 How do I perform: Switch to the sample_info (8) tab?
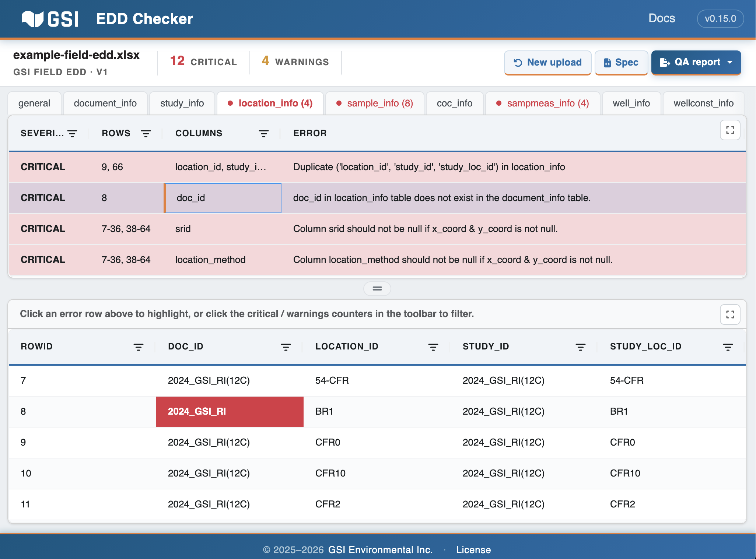[x=375, y=103]
